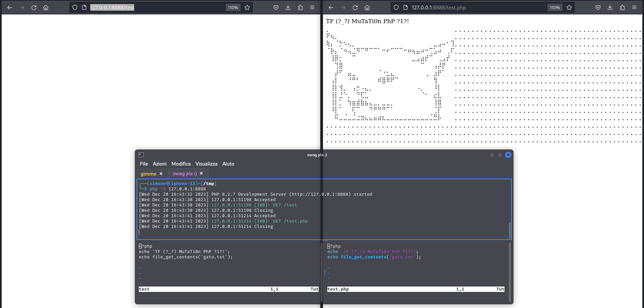The image size is (644, 308).
Task: Open the terminal File menu
Action: [x=144, y=164]
